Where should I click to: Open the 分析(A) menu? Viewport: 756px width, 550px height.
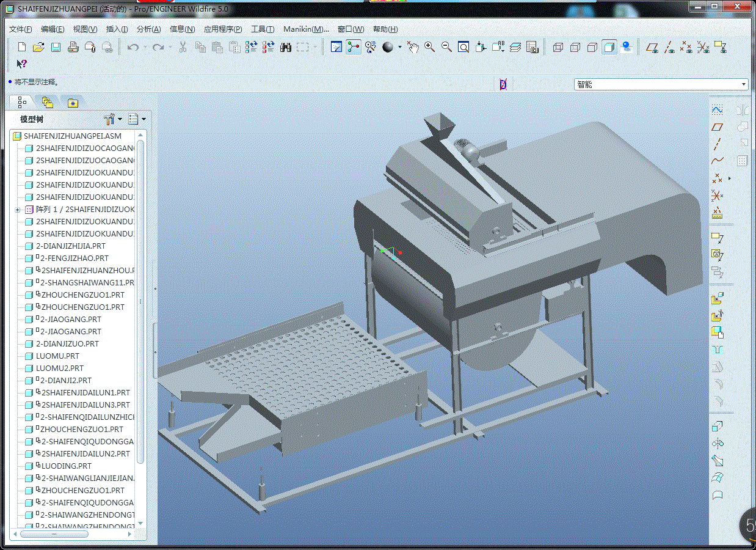(148, 29)
